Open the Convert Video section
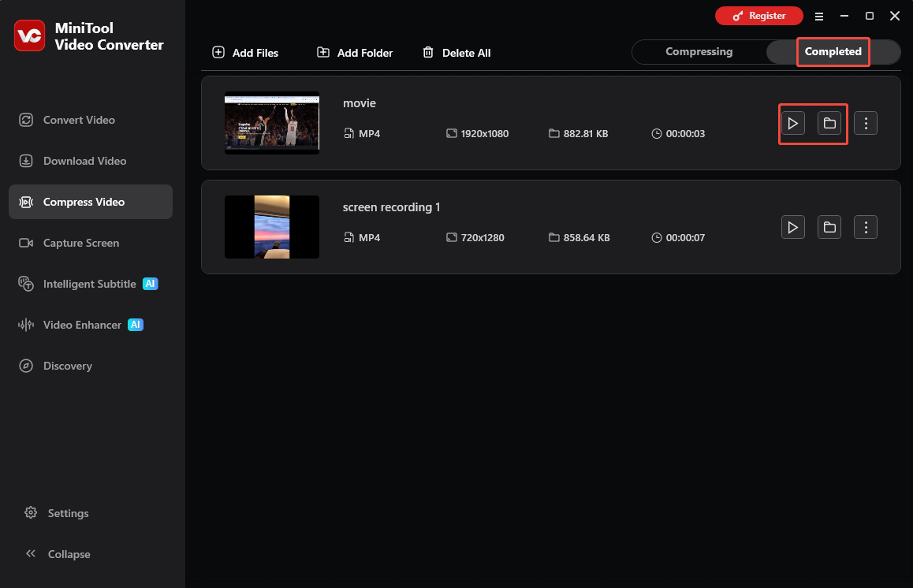Image resolution: width=913 pixels, height=588 pixels. pyautogui.click(x=90, y=120)
